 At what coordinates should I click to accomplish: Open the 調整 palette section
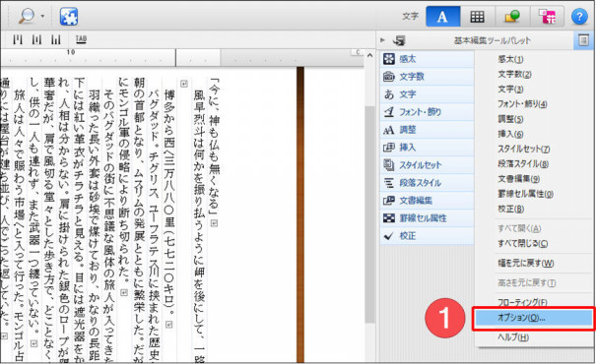(427, 130)
